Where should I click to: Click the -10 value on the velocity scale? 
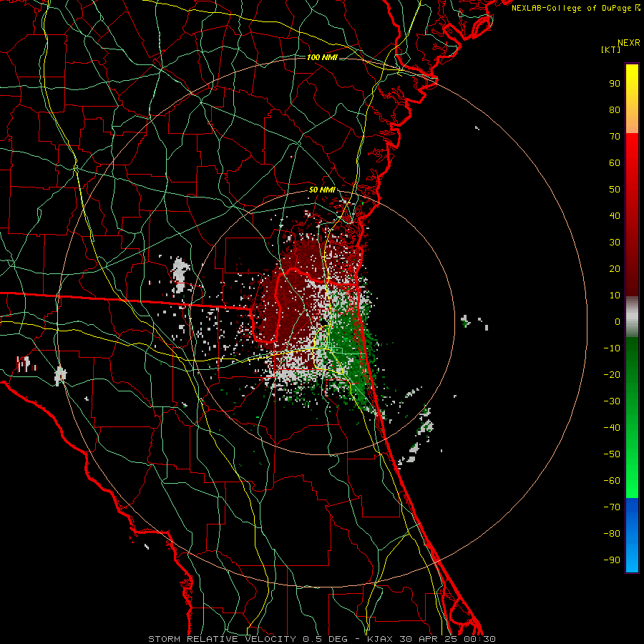[612, 348]
